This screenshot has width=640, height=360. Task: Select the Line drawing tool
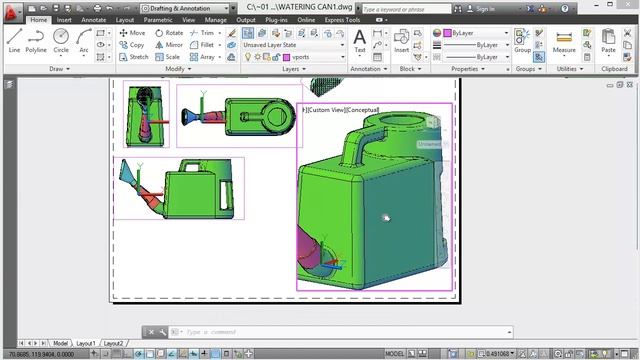pos(14,40)
